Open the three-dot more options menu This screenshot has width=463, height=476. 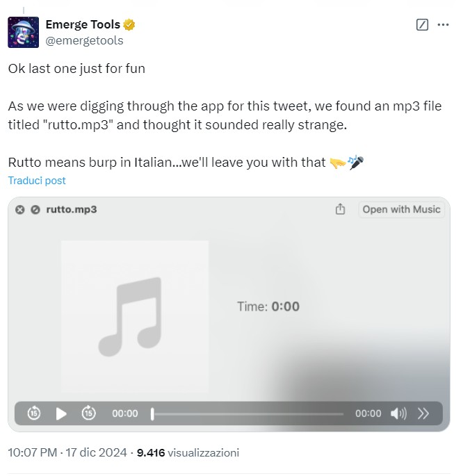pyautogui.click(x=443, y=25)
